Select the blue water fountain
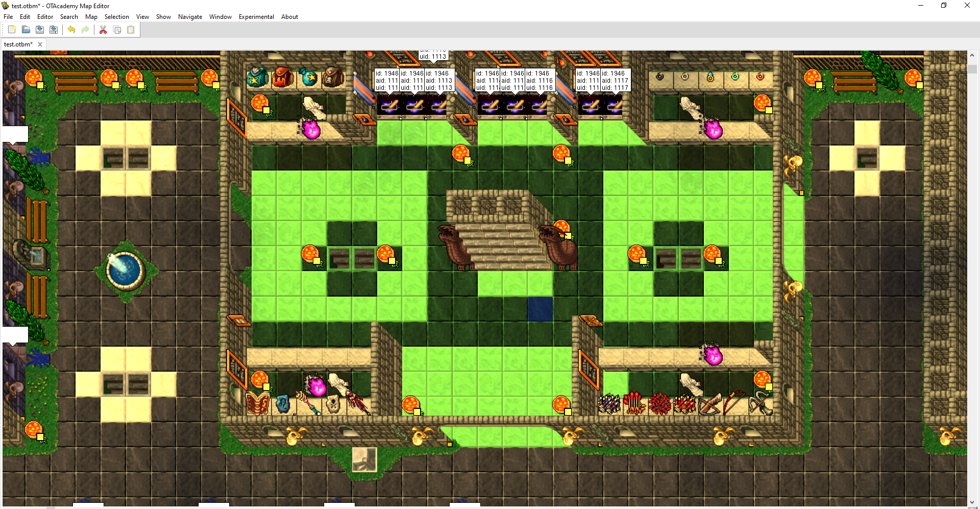This screenshot has height=509, width=980. 126,271
